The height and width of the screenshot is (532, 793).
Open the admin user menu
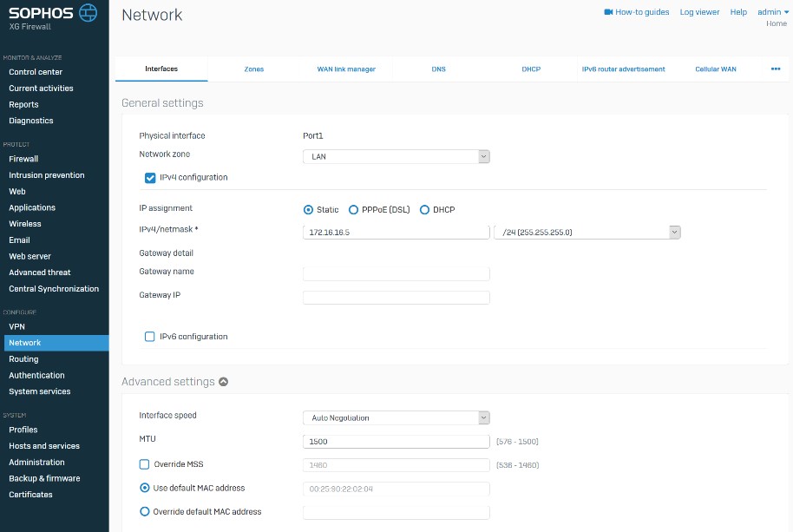pyautogui.click(x=772, y=12)
